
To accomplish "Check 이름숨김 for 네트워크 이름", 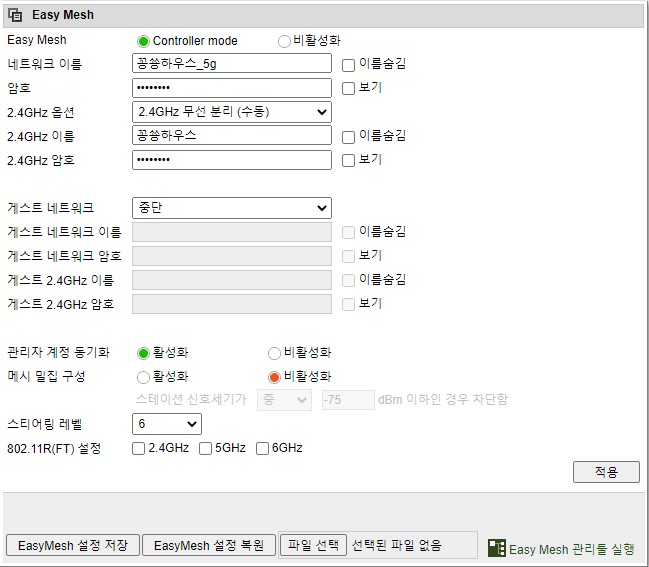I will pyautogui.click(x=348, y=65).
